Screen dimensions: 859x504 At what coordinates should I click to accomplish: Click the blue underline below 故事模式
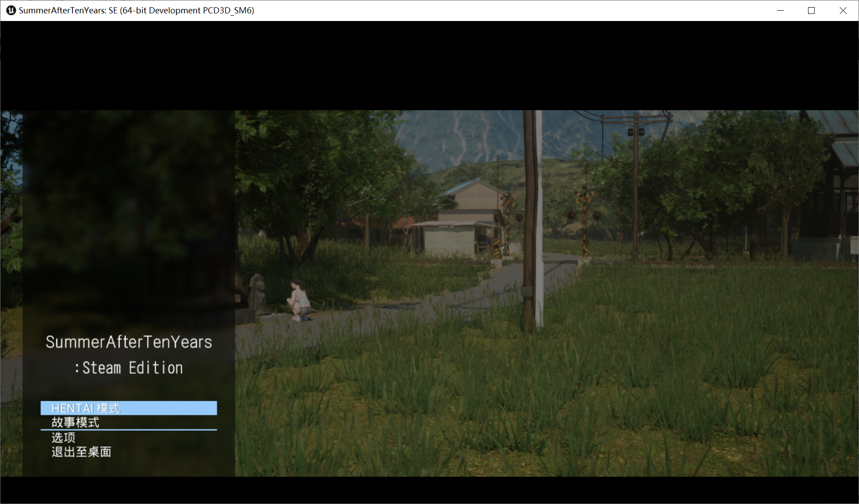point(129,430)
